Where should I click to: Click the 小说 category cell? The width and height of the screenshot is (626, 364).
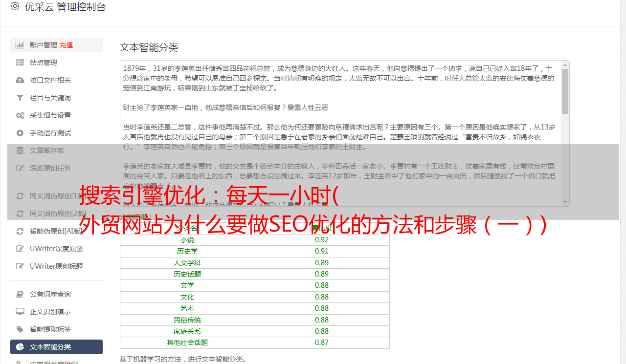(187, 240)
